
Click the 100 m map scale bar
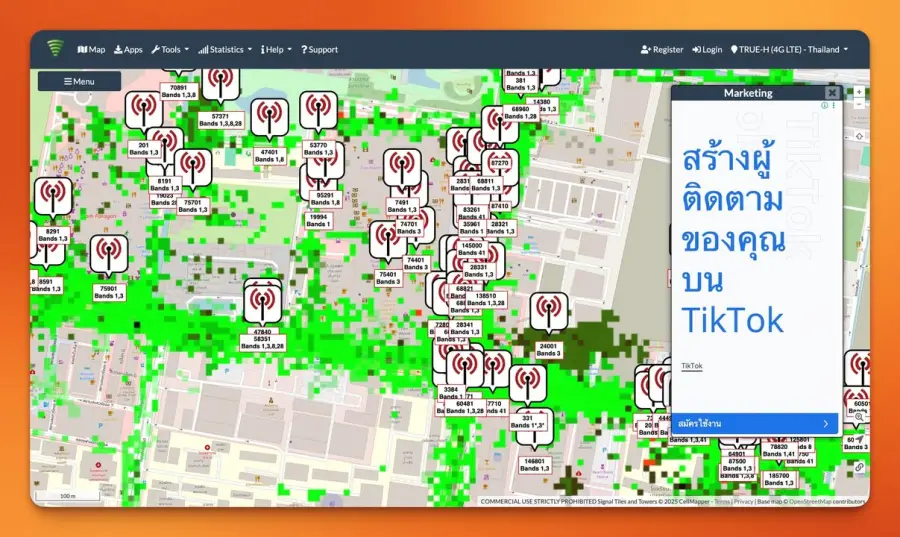pyautogui.click(x=67, y=496)
